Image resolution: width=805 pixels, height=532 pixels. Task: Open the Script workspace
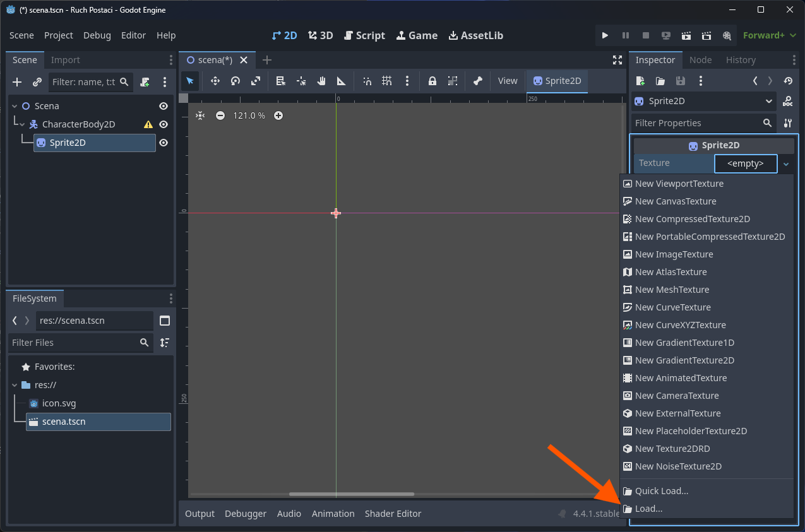point(364,35)
